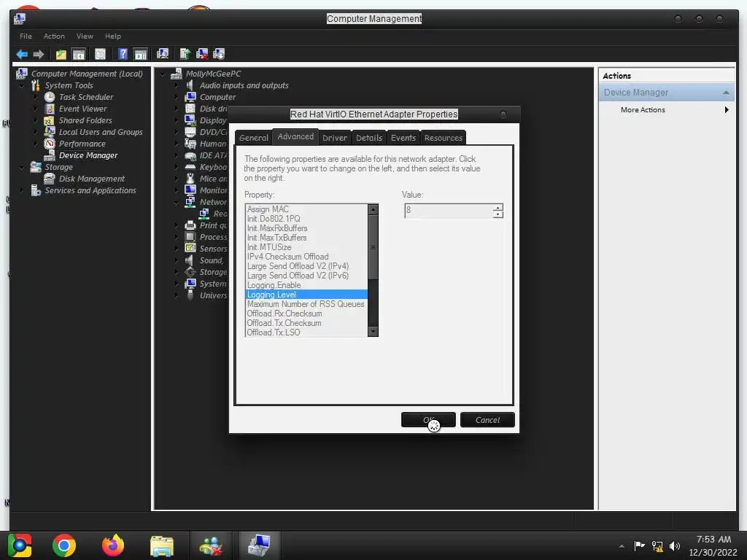Click the Sensors category icon
Screen dimensions: 747x560
click(190, 249)
